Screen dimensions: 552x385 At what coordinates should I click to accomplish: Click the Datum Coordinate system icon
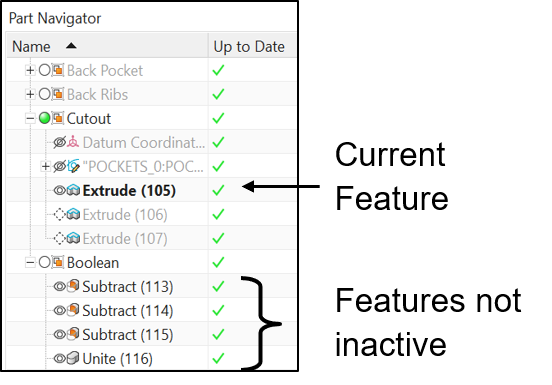click(x=73, y=142)
